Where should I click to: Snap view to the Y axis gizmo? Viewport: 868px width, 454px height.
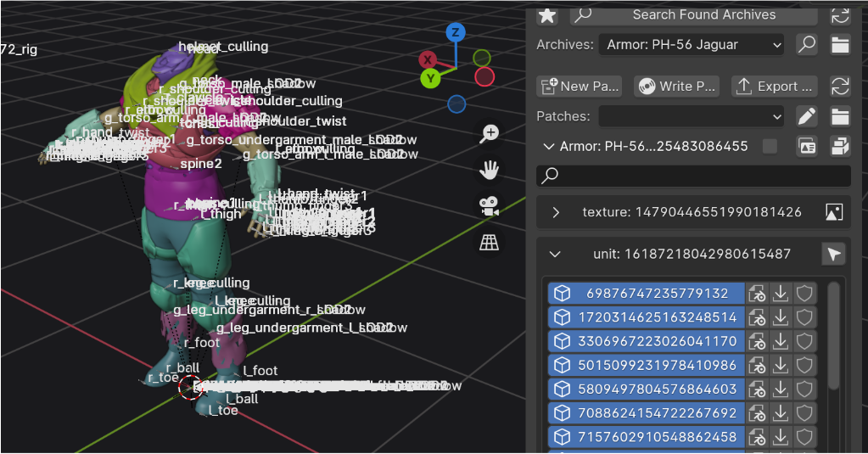(430, 79)
